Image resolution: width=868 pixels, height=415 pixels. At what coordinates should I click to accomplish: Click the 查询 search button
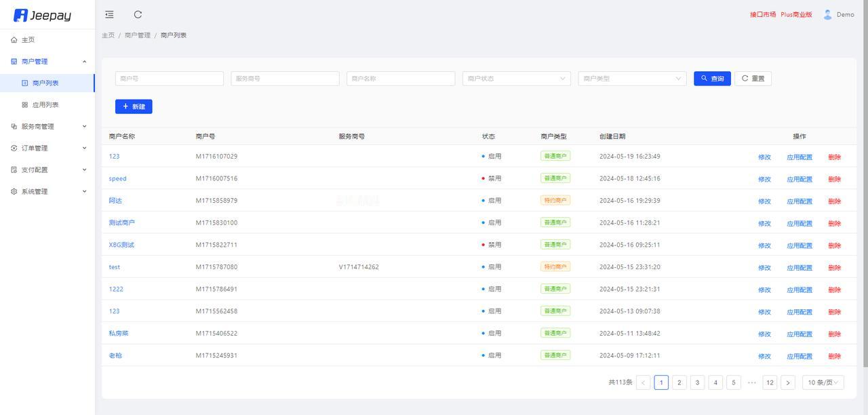click(712, 79)
